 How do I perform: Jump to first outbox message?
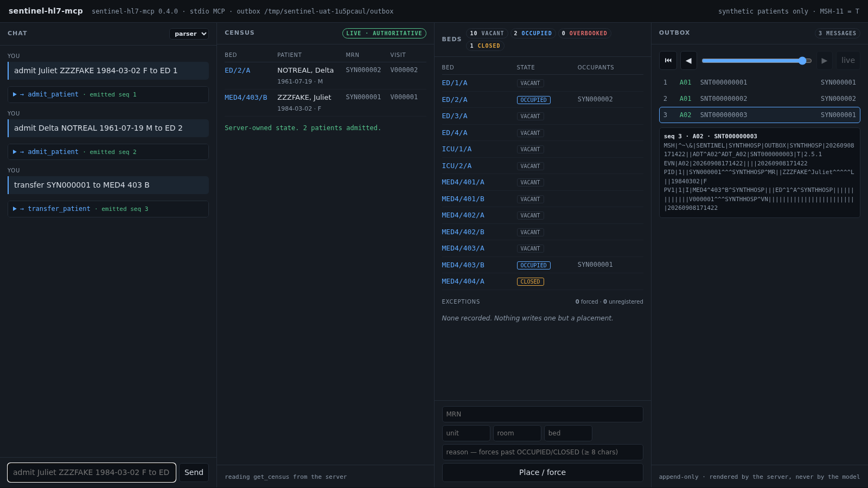[668, 60]
